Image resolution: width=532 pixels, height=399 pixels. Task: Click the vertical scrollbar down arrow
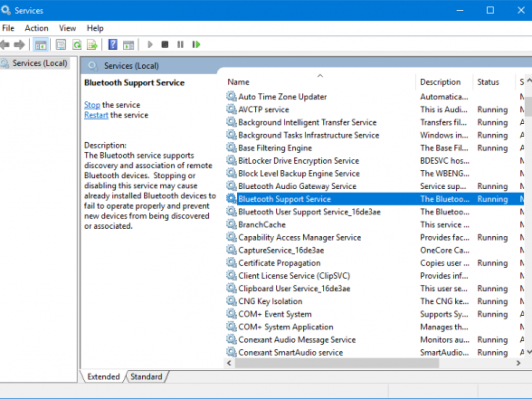528,352
